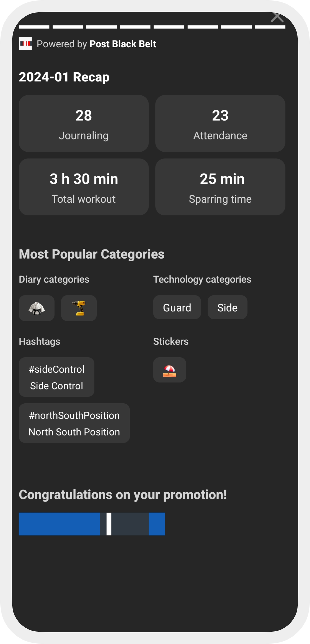Jump to the last story progress segment
310x644 pixels.
tap(270, 27)
